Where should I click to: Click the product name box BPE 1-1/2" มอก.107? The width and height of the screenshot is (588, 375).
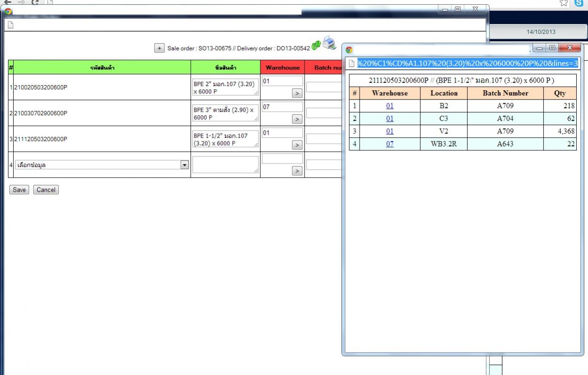[x=226, y=139]
